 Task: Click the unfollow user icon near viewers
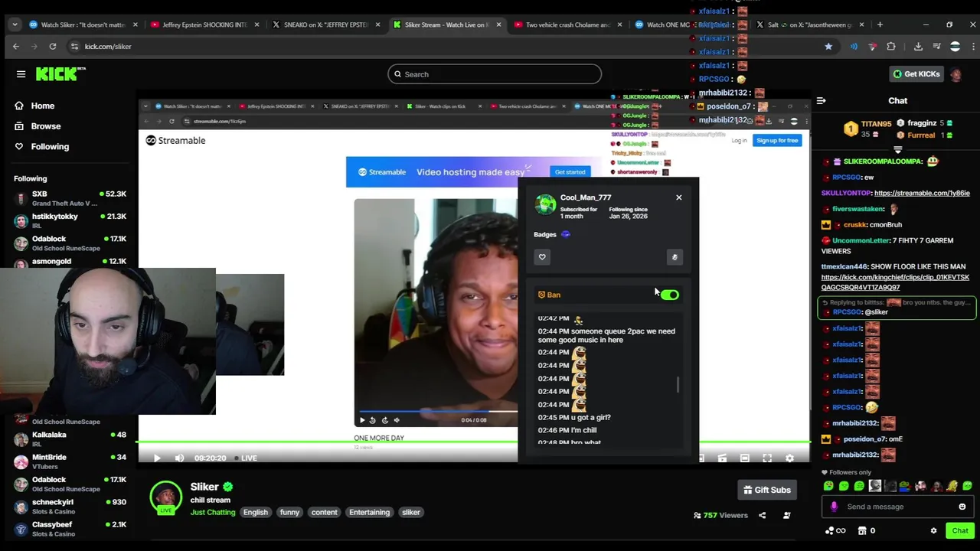click(786, 516)
